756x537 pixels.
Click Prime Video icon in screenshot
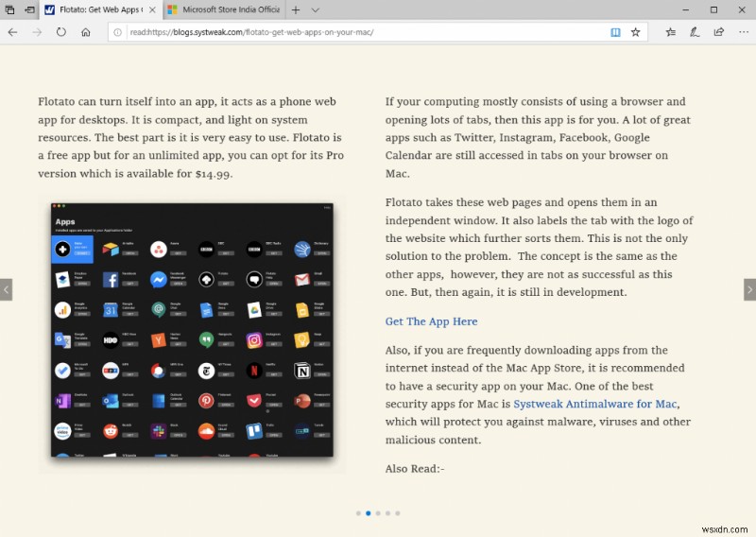(x=62, y=431)
